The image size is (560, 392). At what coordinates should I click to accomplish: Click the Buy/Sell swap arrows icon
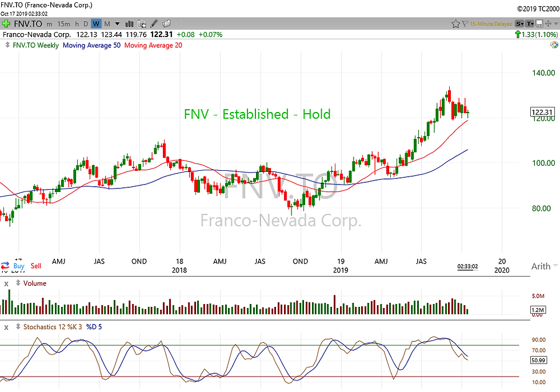click(x=5, y=266)
